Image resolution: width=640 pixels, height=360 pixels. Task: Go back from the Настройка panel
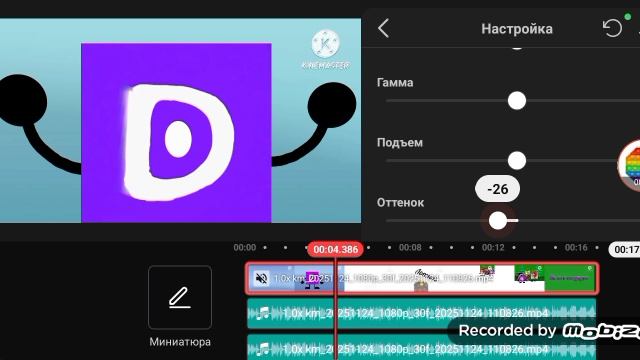point(383,29)
